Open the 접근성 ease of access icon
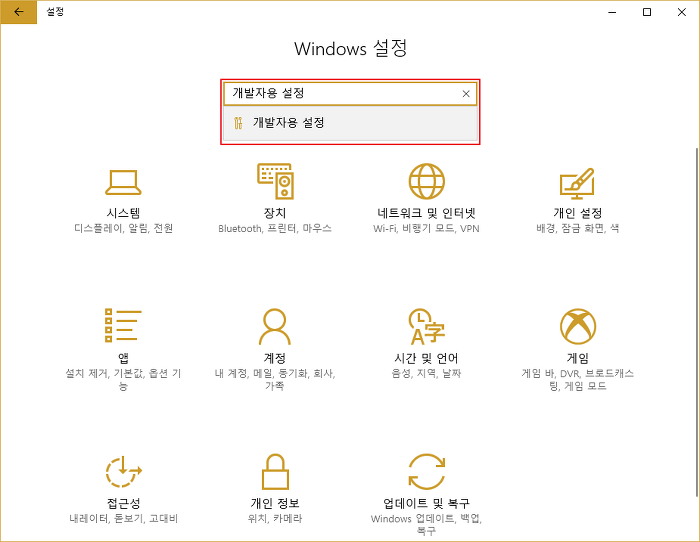The image size is (700, 542). click(124, 471)
